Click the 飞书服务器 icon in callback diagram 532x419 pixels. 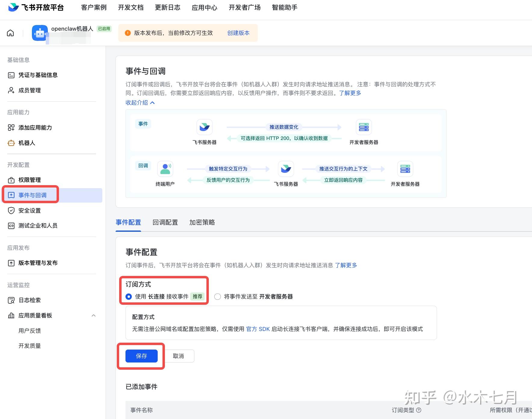tap(286, 169)
